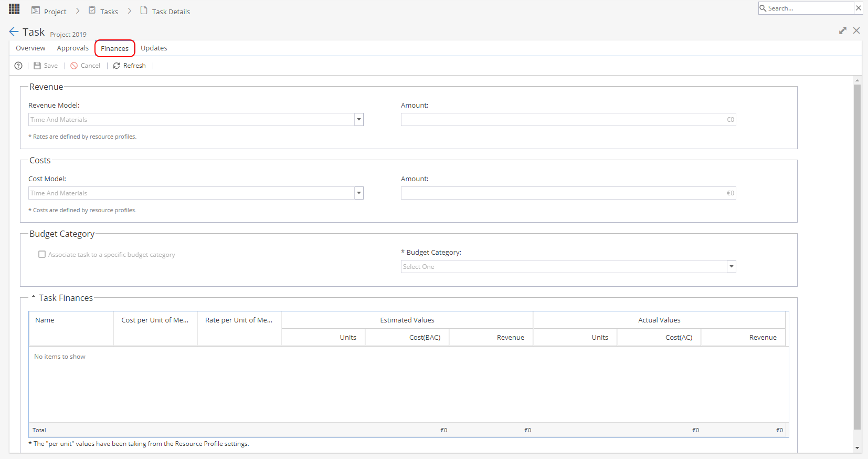Click the Refresh icon
Screen dimensions: 868x459
point(117,66)
